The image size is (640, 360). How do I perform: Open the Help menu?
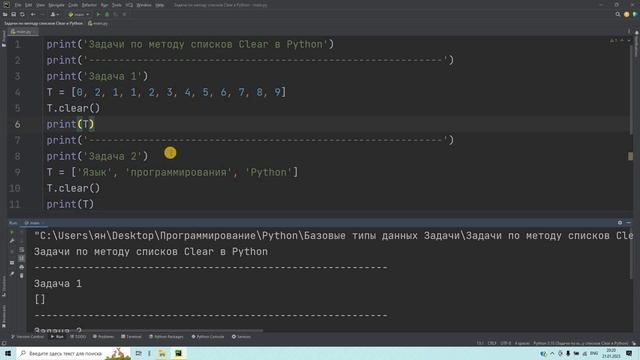point(160,5)
